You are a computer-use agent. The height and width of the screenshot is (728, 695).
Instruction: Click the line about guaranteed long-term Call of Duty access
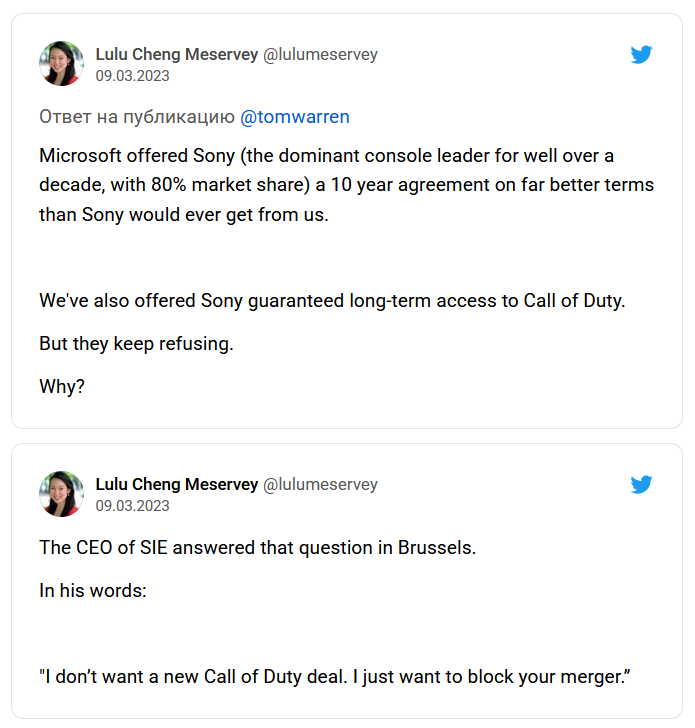[331, 300]
